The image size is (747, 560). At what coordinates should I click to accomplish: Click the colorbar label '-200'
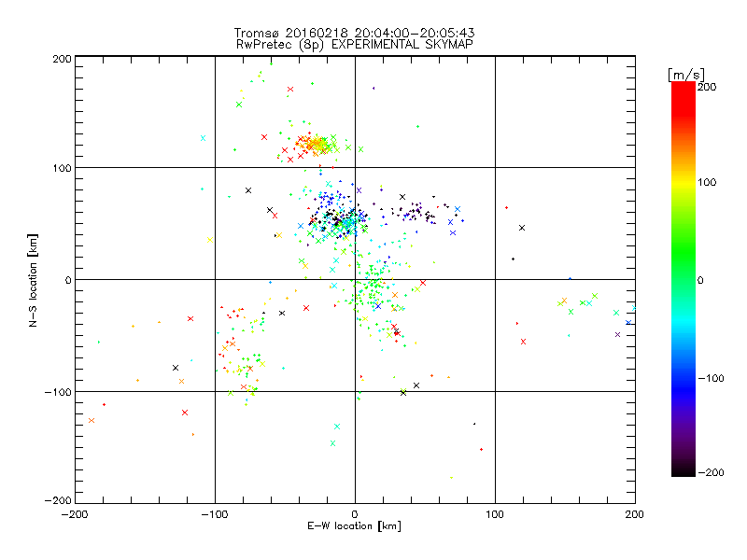711,472
